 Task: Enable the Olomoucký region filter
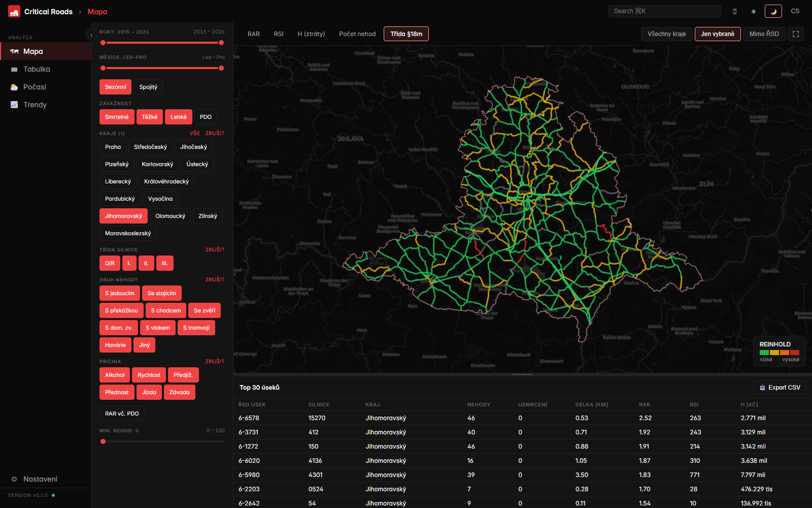(170, 216)
